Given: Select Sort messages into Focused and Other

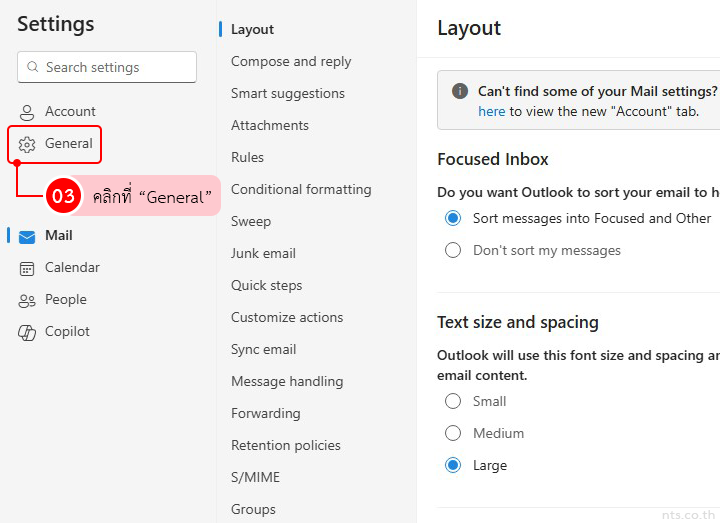Looking at the screenshot, I should click(x=453, y=218).
